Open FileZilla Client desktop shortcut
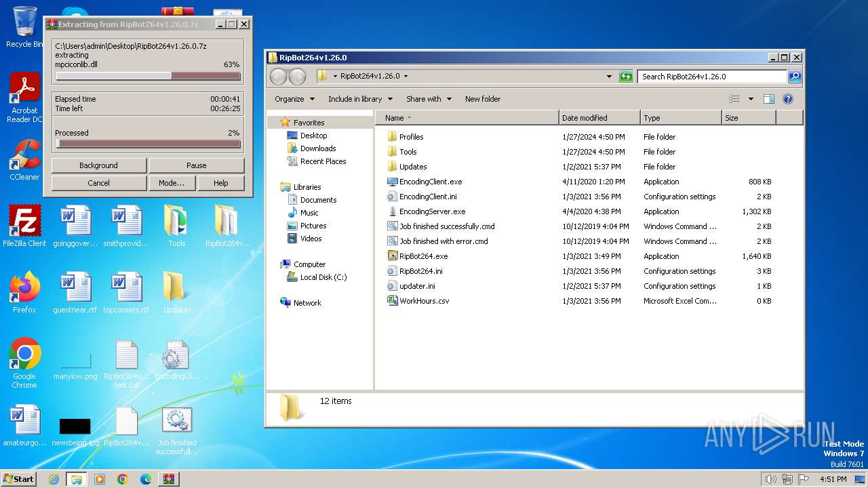Image resolution: width=868 pixels, height=488 pixels. point(24,226)
